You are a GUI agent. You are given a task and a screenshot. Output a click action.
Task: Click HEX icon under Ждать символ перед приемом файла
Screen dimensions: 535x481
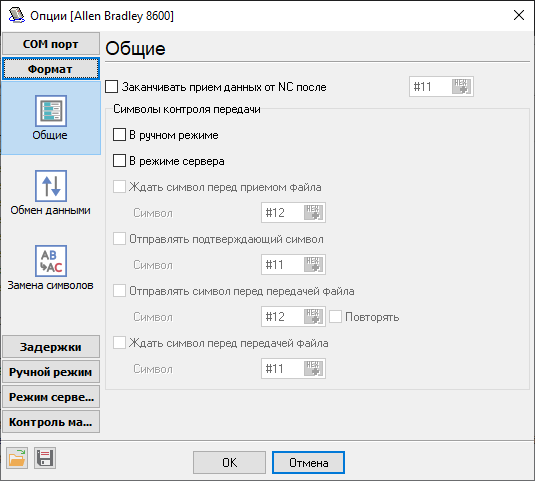click(x=313, y=213)
